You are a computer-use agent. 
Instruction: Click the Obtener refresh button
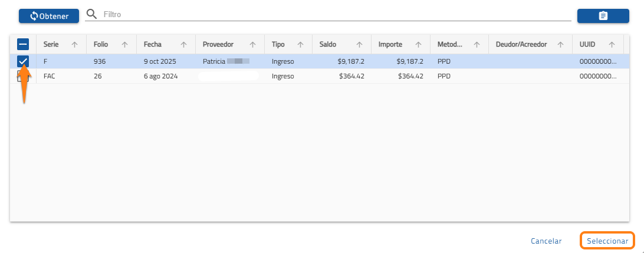click(x=49, y=16)
